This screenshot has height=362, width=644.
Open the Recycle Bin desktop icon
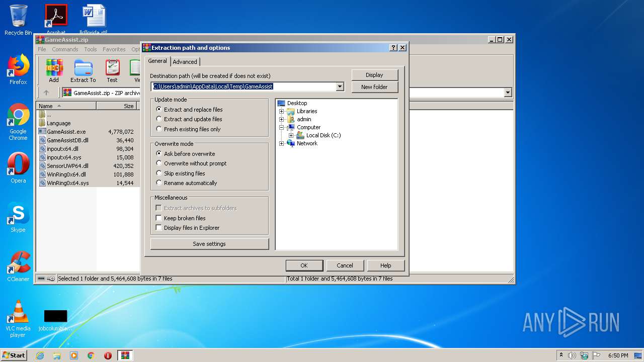(18, 20)
